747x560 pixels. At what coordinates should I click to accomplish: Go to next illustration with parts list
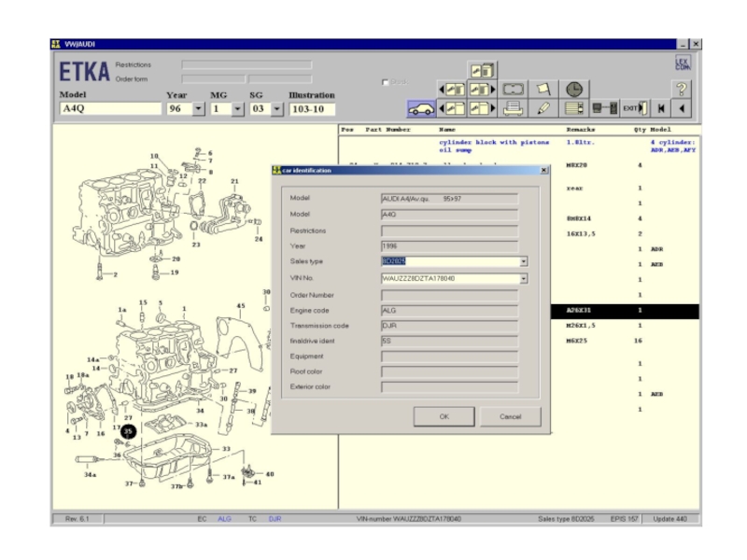tap(482, 90)
